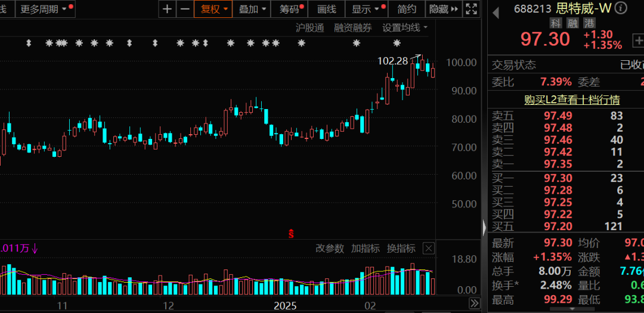Close the volume indicator panel
This screenshot has width=644, height=313.
click(428, 249)
